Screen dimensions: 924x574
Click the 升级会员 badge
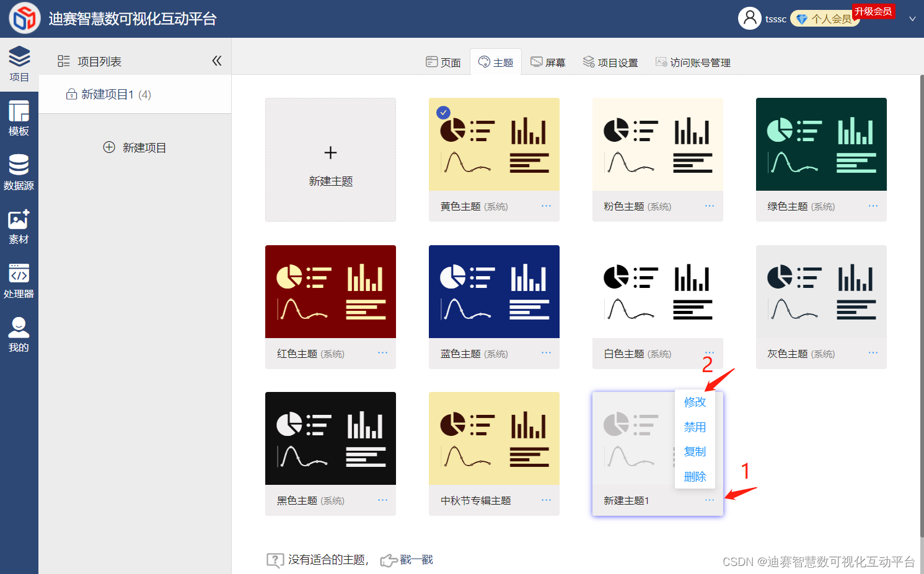pyautogui.click(x=874, y=11)
